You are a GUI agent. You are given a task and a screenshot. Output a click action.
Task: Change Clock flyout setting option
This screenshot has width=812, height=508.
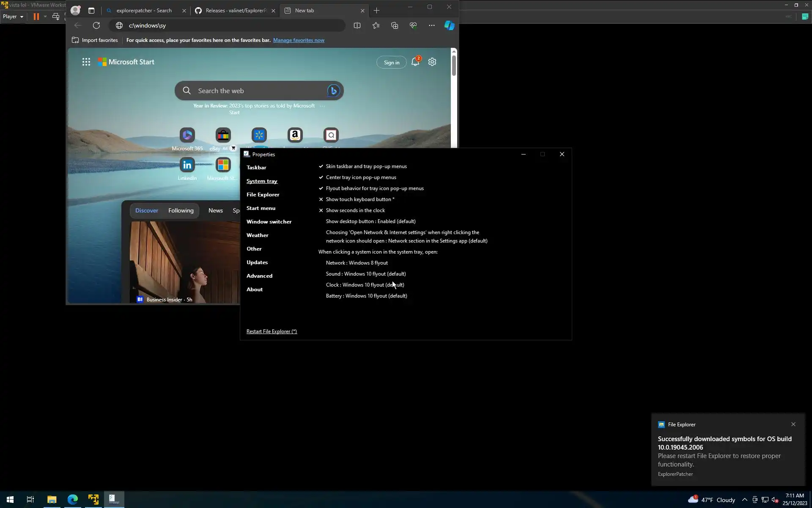click(365, 285)
